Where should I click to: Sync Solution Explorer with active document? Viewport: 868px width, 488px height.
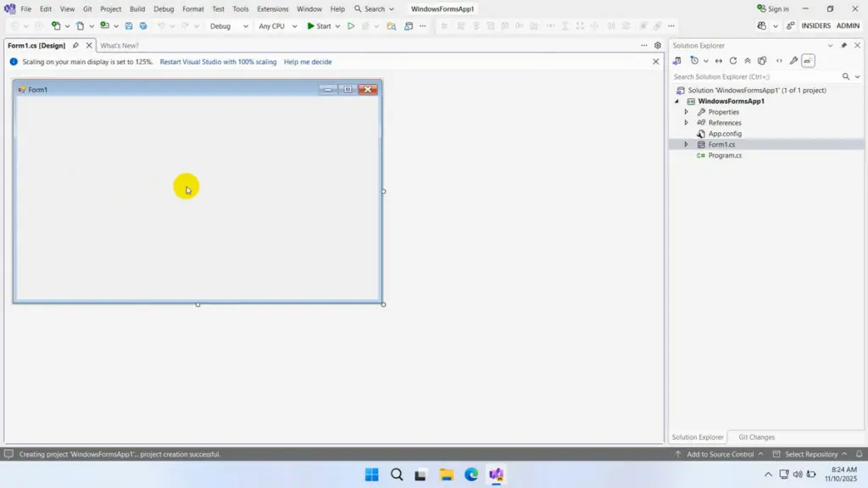(718, 60)
